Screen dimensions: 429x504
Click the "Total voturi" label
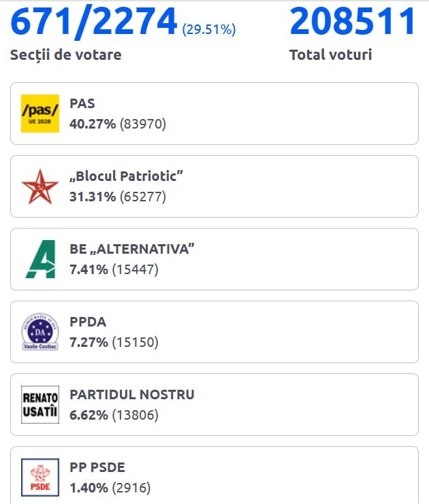[330, 55]
